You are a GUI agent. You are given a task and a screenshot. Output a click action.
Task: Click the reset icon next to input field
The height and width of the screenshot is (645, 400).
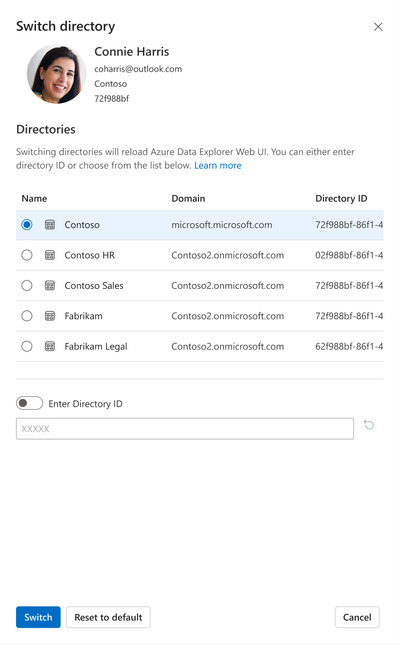[x=369, y=425]
